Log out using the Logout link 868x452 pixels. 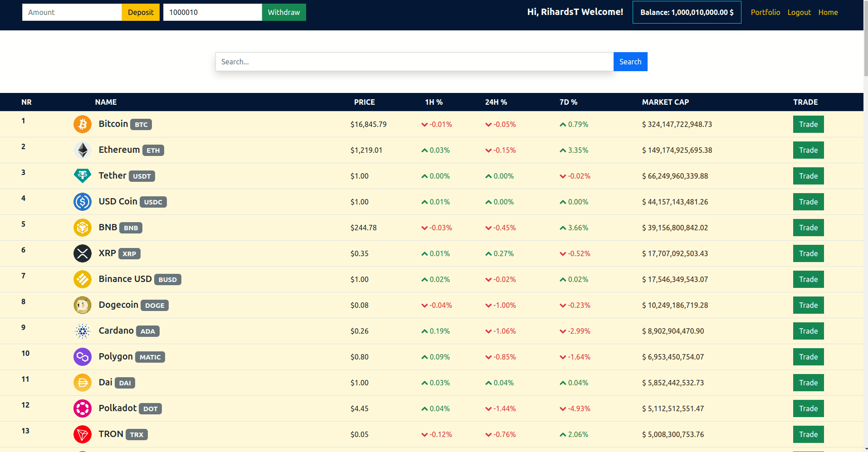(x=799, y=12)
